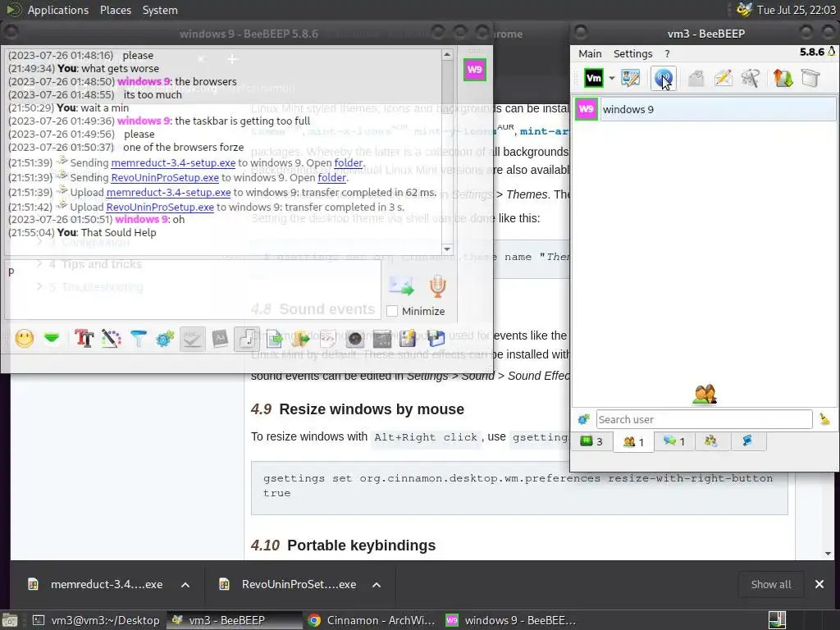840x630 pixels.
Task: Open the memreduct-3.4-setup.exe sending link
Action: coord(173,163)
